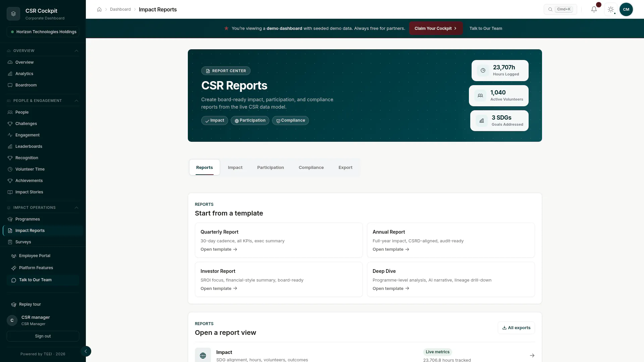
Task: Collapse the OVERVIEW sidebar section
Action: (x=43, y=51)
